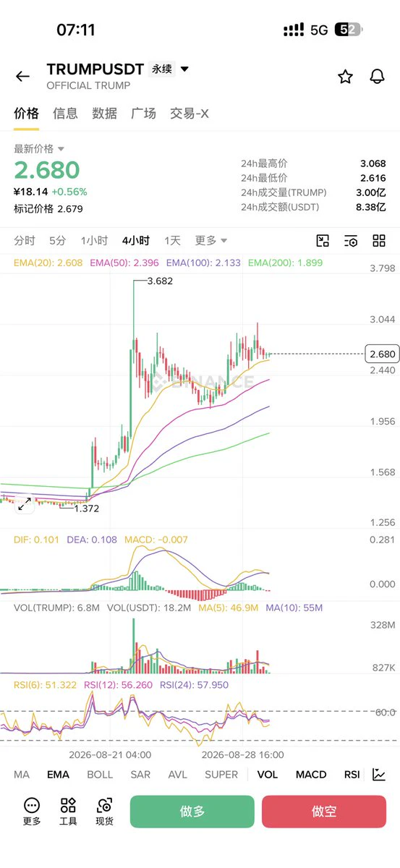This screenshot has width=400, height=868.
Task: Tap the DIF: 0.101 value
Action: [x=37, y=540]
